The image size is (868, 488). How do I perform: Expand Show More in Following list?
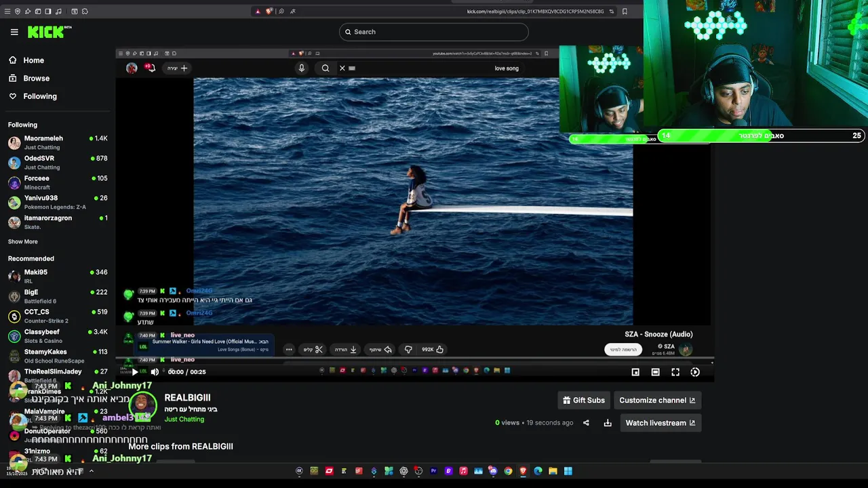[x=22, y=241]
